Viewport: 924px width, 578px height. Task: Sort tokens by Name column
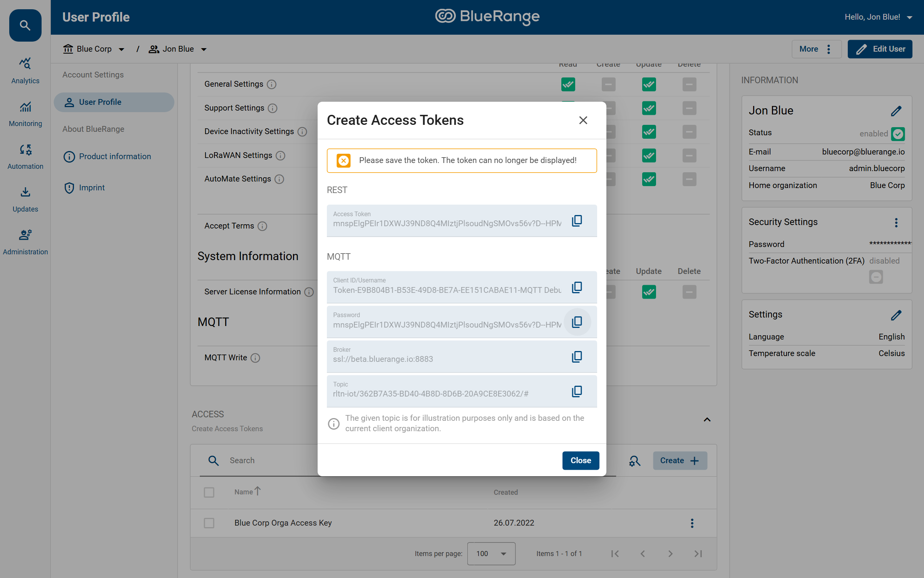248,492
